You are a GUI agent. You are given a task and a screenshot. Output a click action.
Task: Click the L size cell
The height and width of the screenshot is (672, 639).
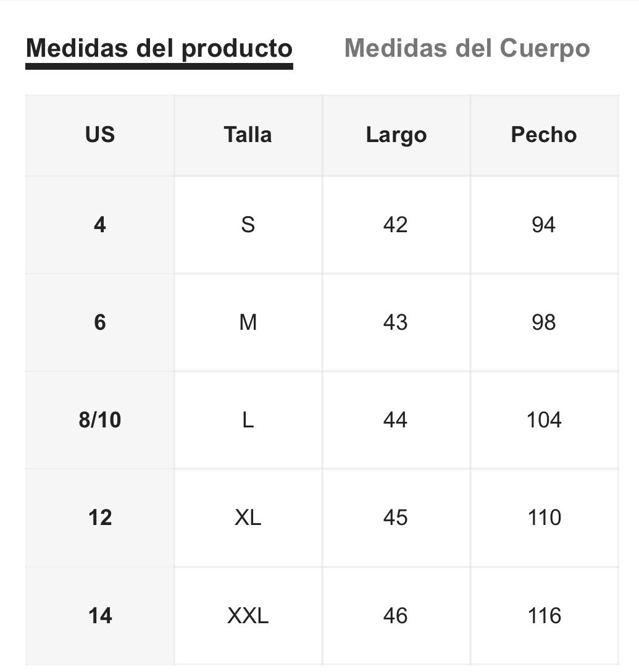point(248,420)
